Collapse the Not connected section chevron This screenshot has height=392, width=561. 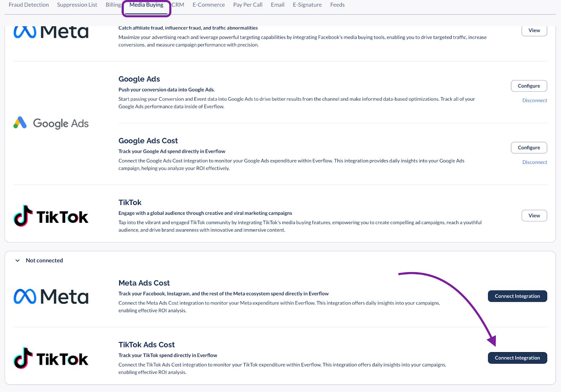pos(18,260)
